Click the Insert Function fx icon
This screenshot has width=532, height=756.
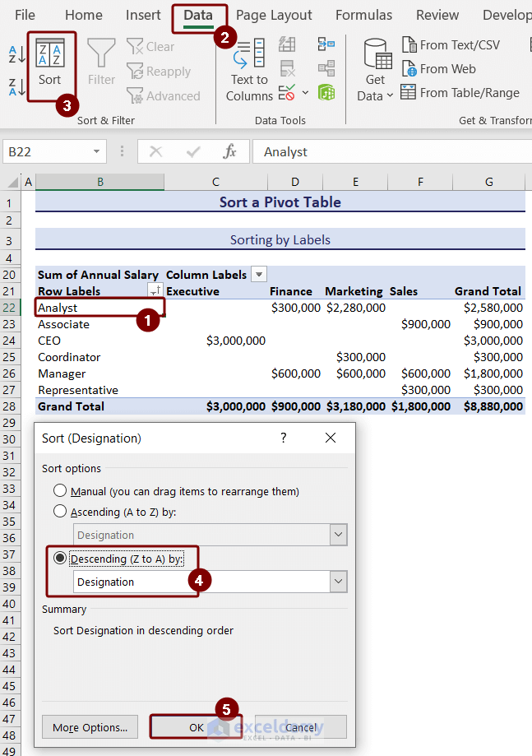tap(229, 151)
